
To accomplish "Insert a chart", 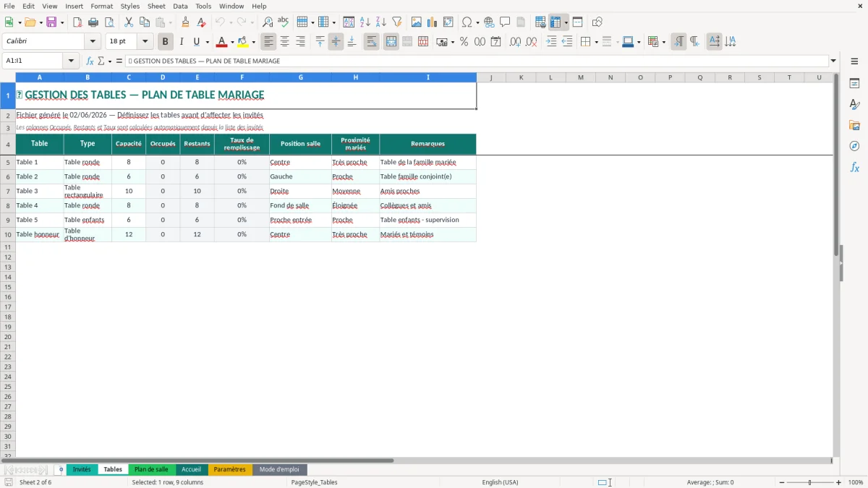I will (x=433, y=22).
